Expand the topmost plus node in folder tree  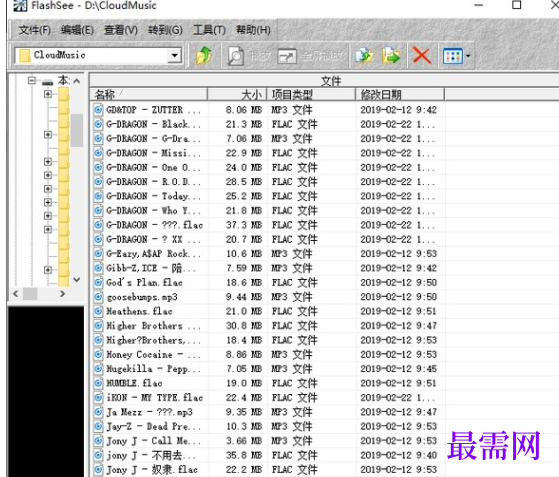[x=48, y=94]
